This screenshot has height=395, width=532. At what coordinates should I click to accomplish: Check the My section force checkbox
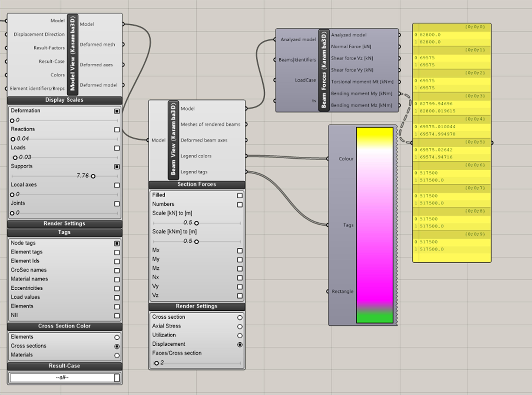[240, 260]
